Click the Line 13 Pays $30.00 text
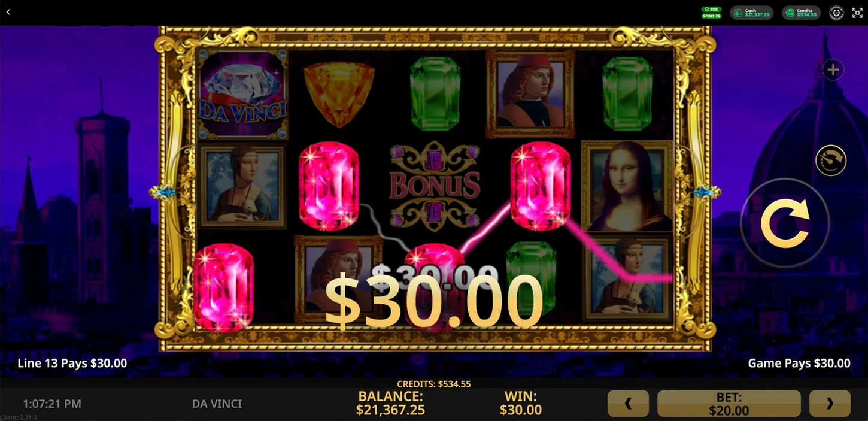The image size is (868, 421). coord(72,363)
